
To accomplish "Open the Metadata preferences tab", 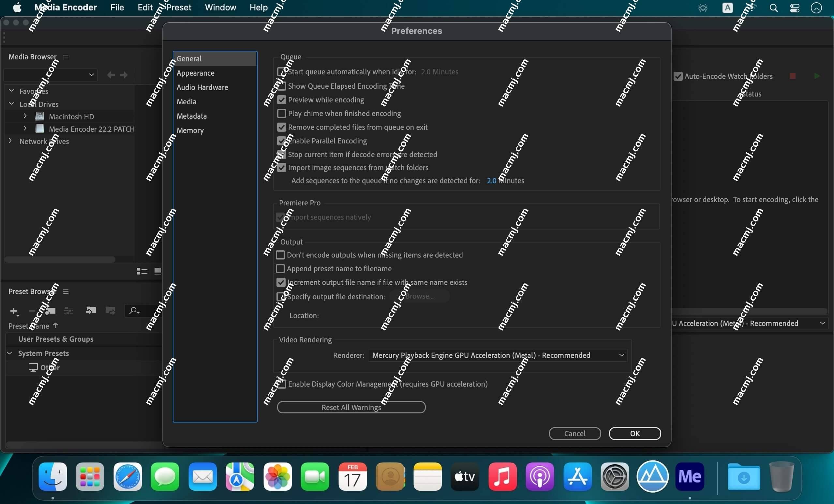I will (x=191, y=116).
